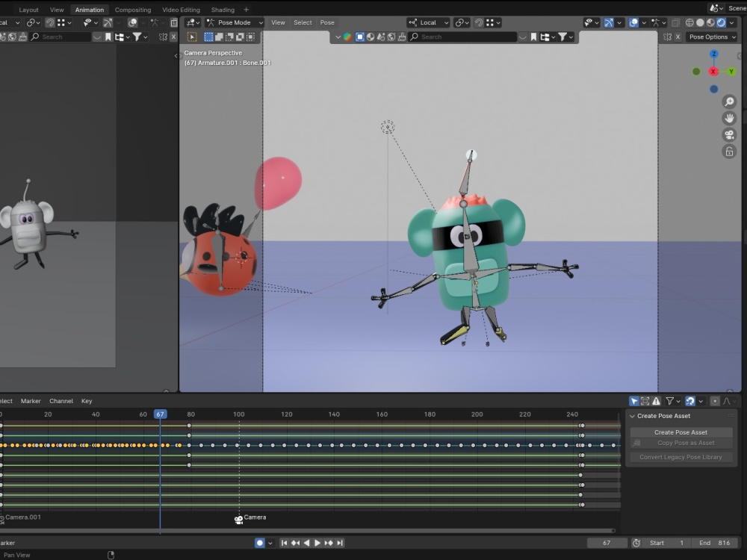This screenshot has width=747, height=560.
Task: Open the Pose Options dropdown
Action: coord(712,37)
